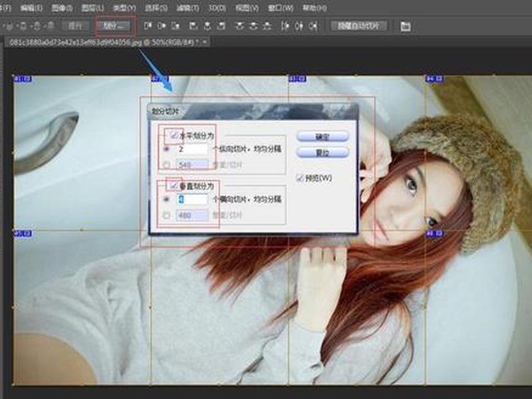Screen dimensions: 532x399
Task: Click the bring-forward slice order icon
Action: (23, 26)
